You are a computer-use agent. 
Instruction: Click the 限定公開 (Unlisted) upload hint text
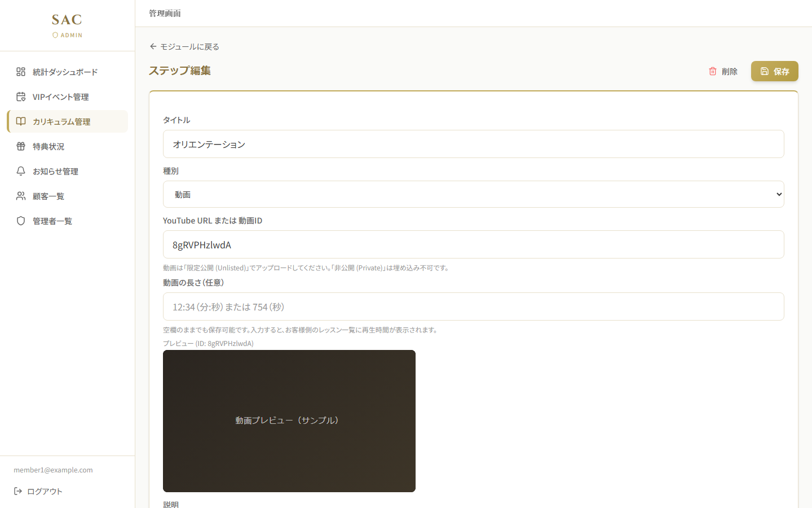(307, 268)
